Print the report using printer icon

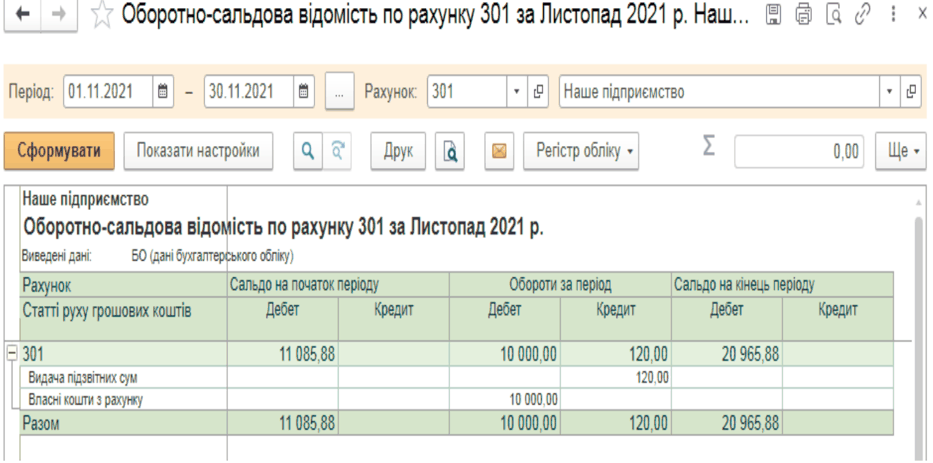(803, 14)
